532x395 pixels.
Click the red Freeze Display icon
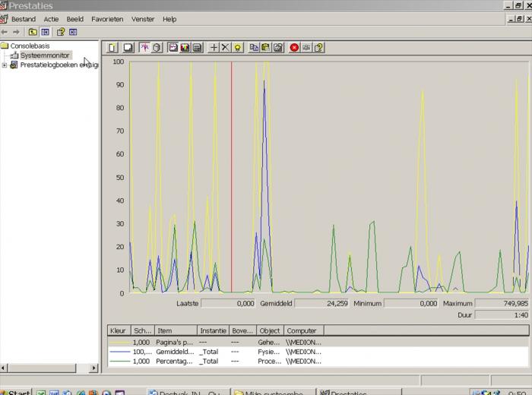point(294,47)
